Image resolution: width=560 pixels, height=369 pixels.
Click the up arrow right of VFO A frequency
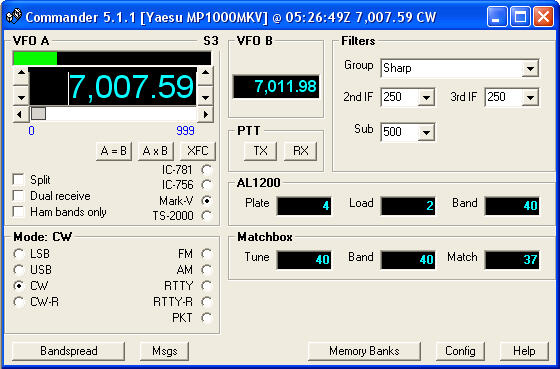click(205, 74)
